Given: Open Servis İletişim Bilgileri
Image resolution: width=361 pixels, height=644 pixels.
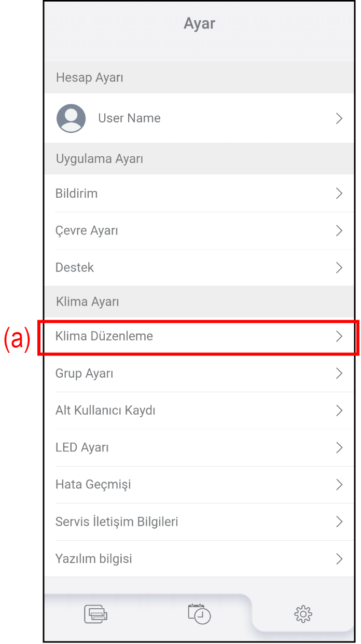Looking at the screenshot, I should [117, 522].
